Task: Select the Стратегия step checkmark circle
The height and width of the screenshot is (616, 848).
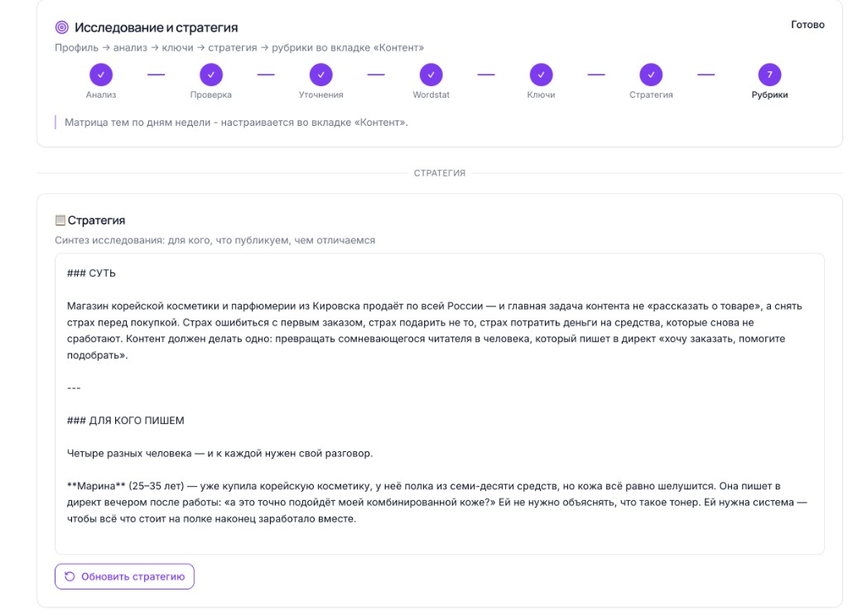Action: 651,75
